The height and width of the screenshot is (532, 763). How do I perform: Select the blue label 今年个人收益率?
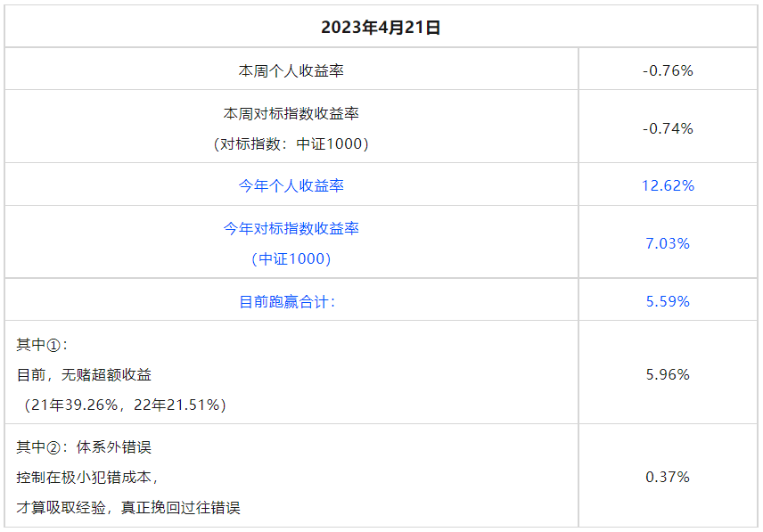(291, 185)
